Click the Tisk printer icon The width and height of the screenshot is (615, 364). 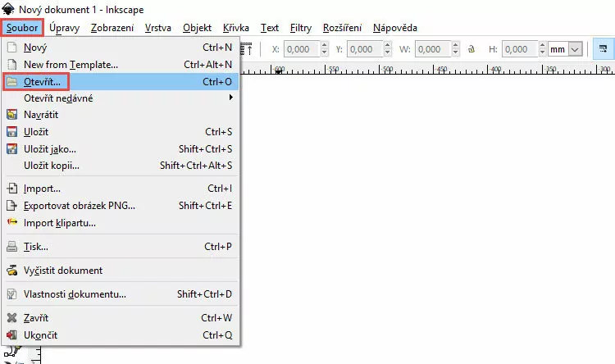pos(11,247)
